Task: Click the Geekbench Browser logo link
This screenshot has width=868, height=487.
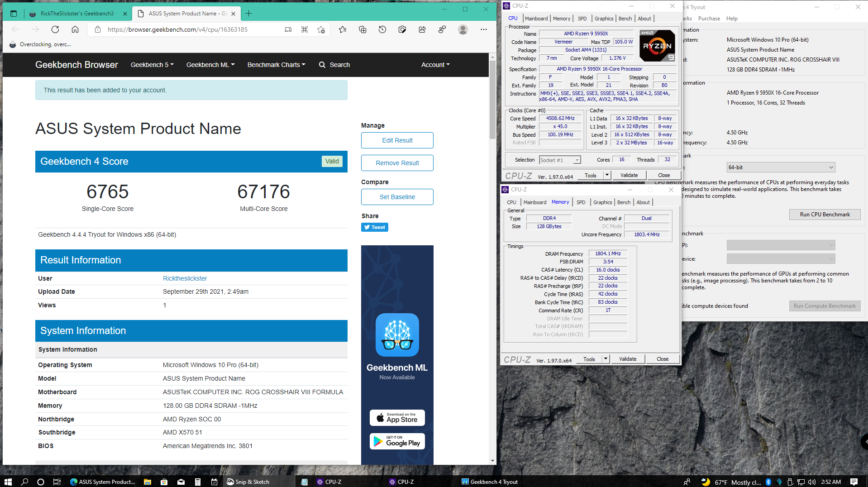Action: pyautogui.click(x=76, y=65)
